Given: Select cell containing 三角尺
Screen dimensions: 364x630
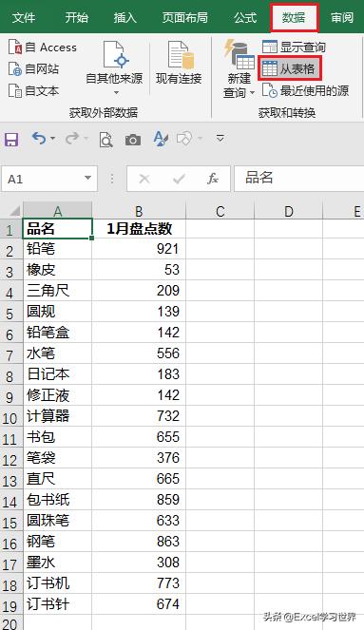Looking at the screenshot, I should click(58, 291).
